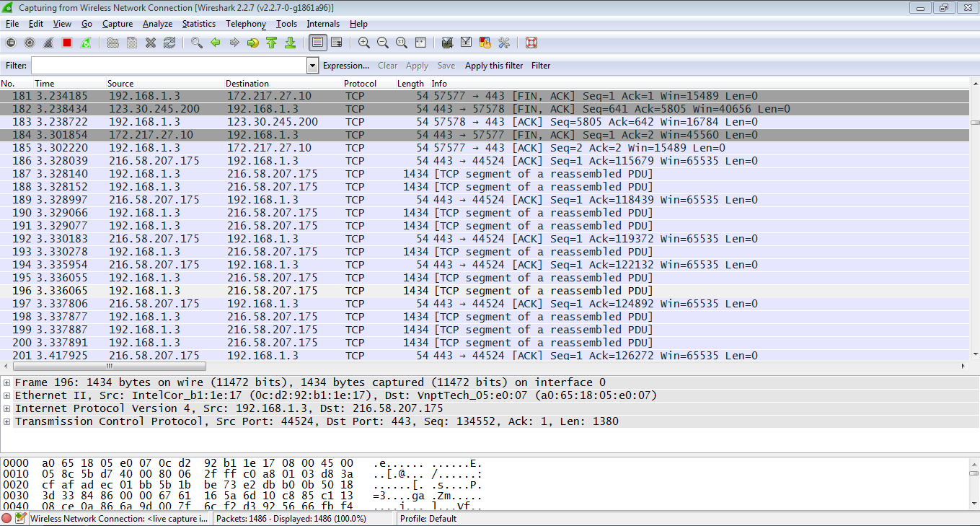
Task: Open capture options icon in toolbar
Action: 30,43
